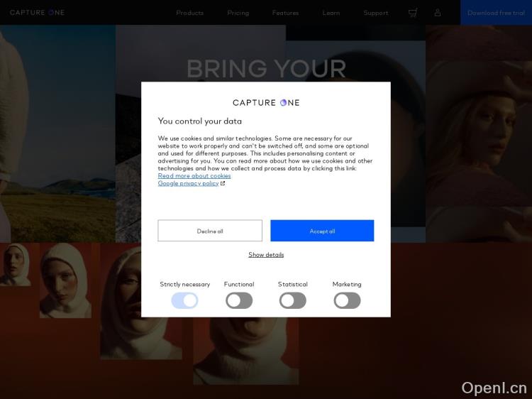Open the Read more about cookies link
Image resolution: width=532 pixels, height=399 pixels.
pos(194,176)
